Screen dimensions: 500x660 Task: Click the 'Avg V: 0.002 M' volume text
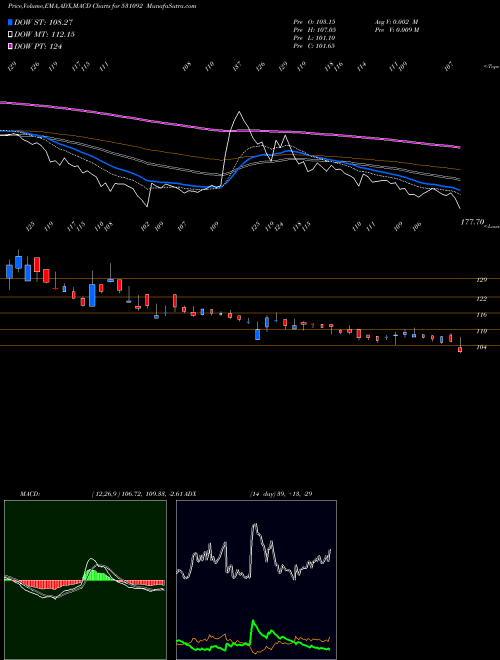coord(396,22)
